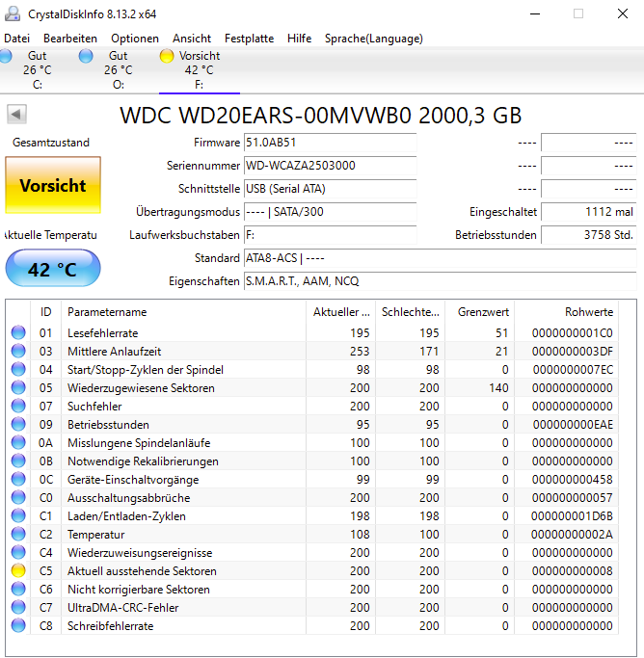Click status icon for Geräte-Einschaltvorgänge
Viewport: 644px width, 658px height.
click(18, 479)
